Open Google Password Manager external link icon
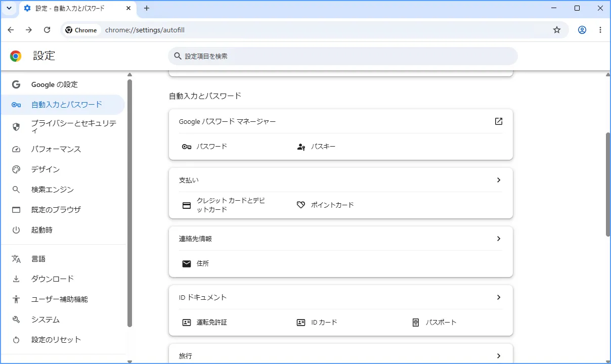The image size is (611, 364). [499, 121]
